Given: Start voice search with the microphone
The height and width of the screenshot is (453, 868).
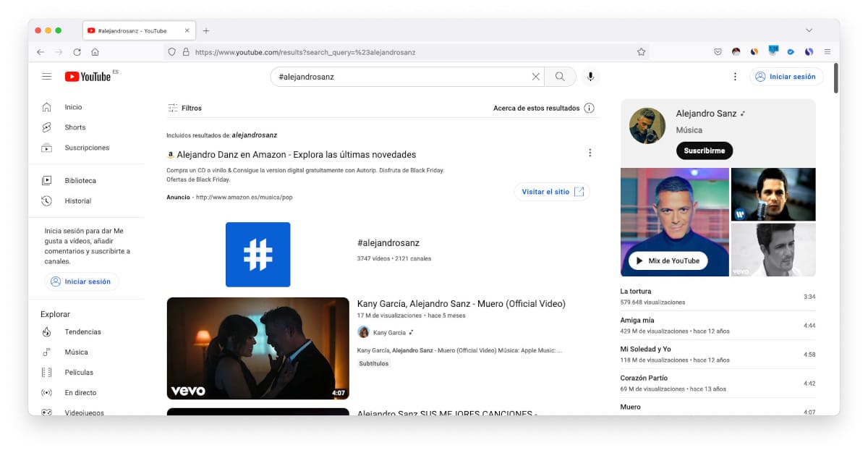Looking at the screenshot, I should point(591,77).
